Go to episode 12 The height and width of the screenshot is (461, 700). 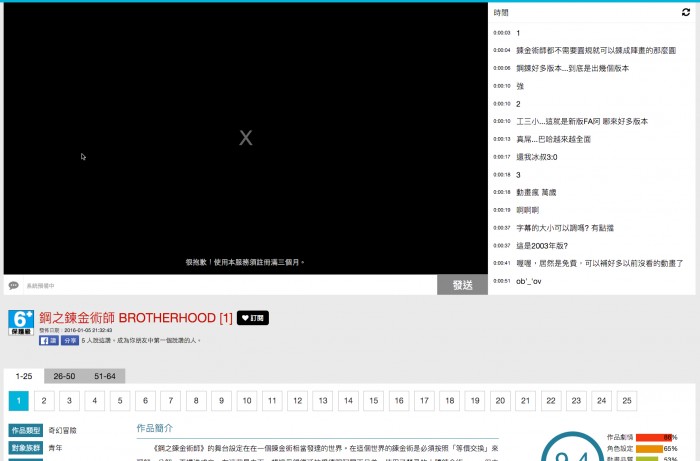coord(298,401)
